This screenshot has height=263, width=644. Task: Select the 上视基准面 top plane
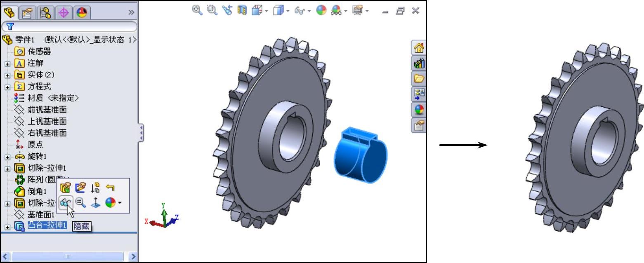(x=40, y=121)
